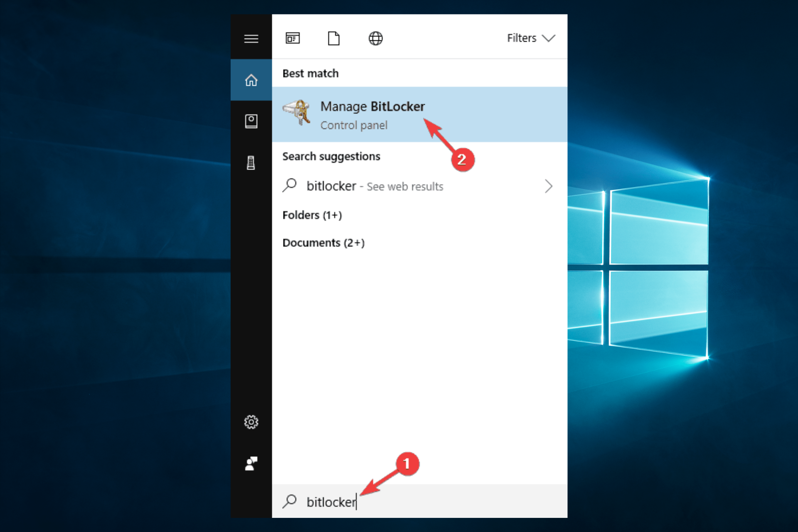Viewport: 798px width, 532px height.
Task: Expand Documents (2+) results group
Action: click(323, 243)
